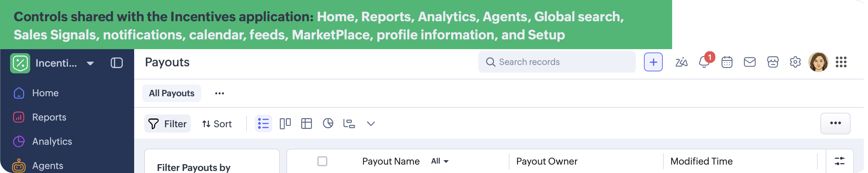Switch to chart view icon
Viewport: 868px width, 173px height.
tap(328, 124)
